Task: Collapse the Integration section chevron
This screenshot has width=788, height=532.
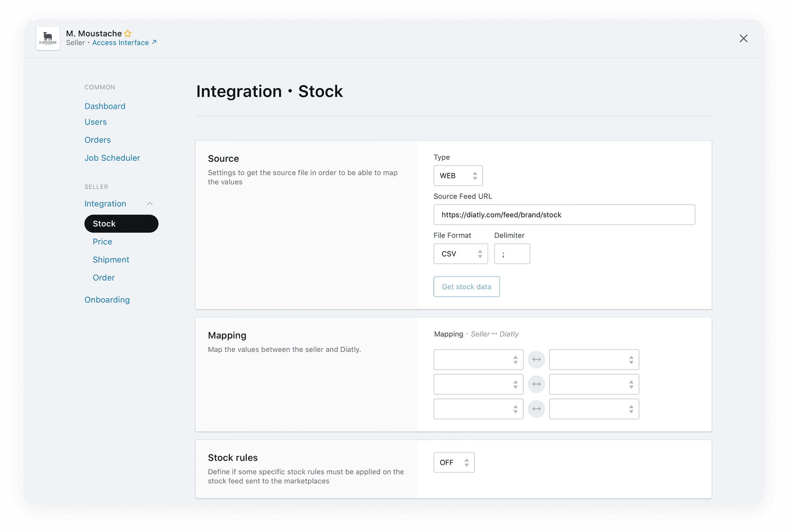Action: click(x=150, y=204)
